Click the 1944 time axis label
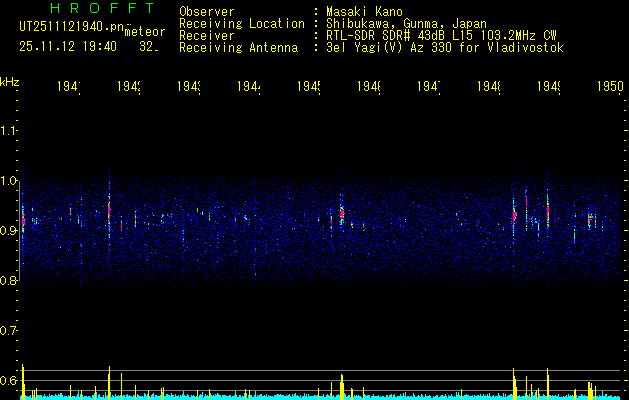 pyautogui.click(x=249, y=86)
